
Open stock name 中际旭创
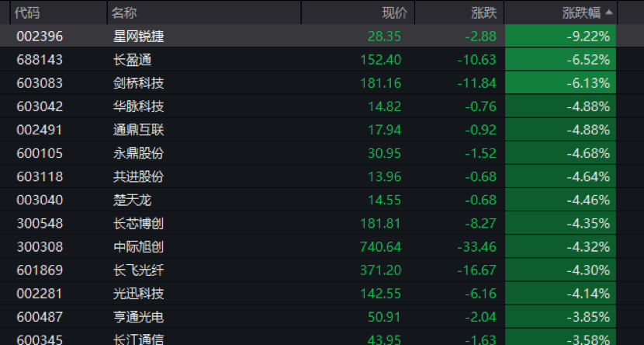(138, 247)
